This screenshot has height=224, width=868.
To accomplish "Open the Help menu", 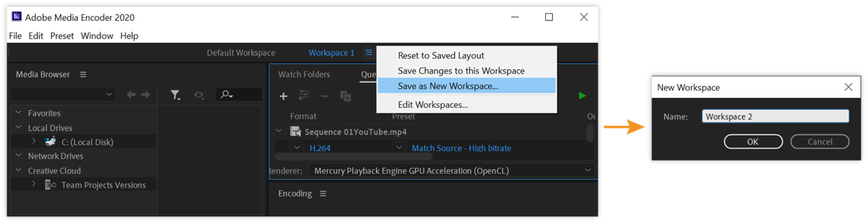I will 129,36.
